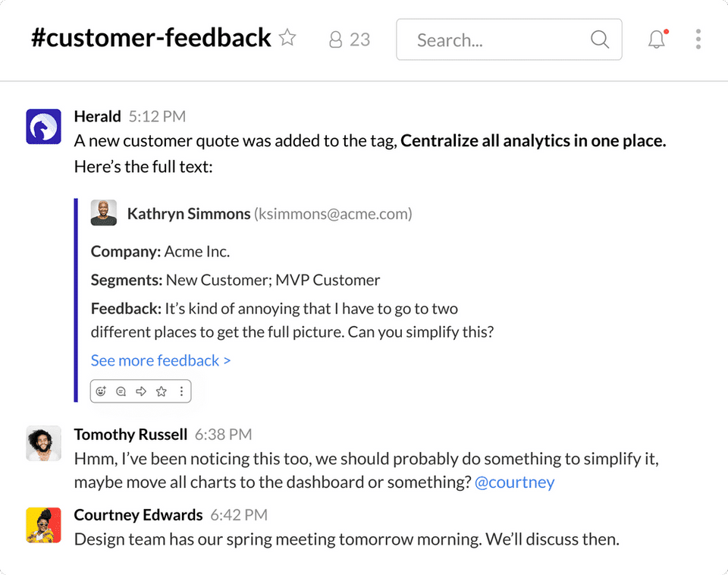Image resolution: width=728 pixels, height=575 pixels.
Task: Click the @courtney mention
Action: [514, 482]
